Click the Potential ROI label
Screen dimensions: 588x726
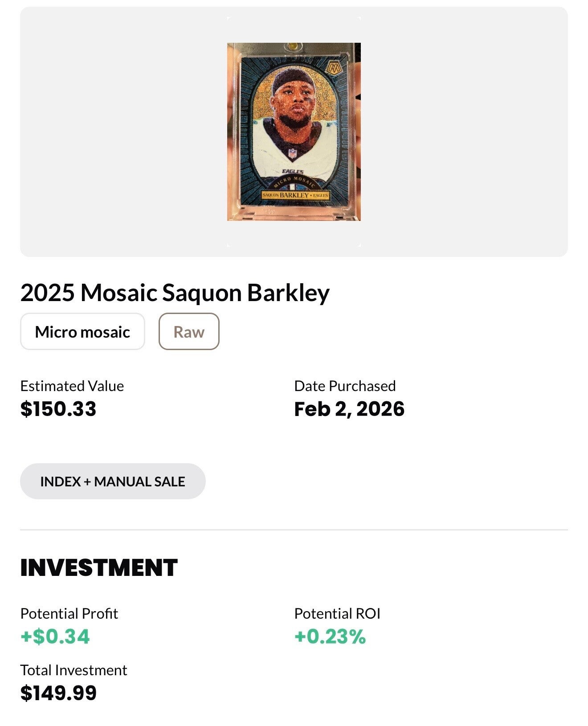coord(337,613)
